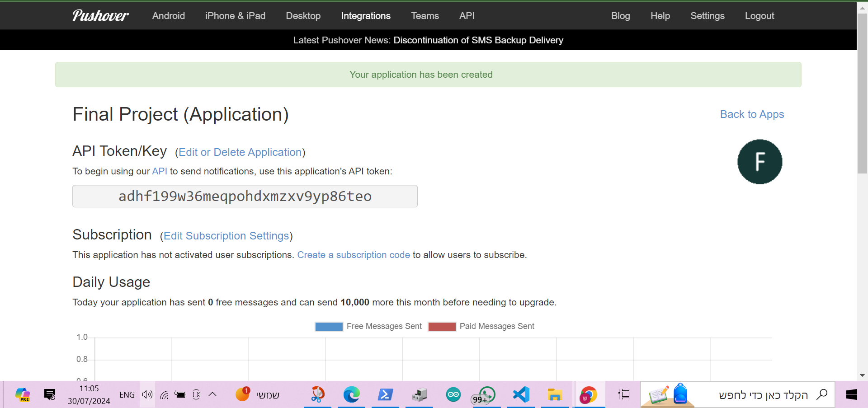Image resolution: width=868 pixels, height=408 pixels.
Task: Open the Blog link in navbar
Action: [x=621, y=16]
